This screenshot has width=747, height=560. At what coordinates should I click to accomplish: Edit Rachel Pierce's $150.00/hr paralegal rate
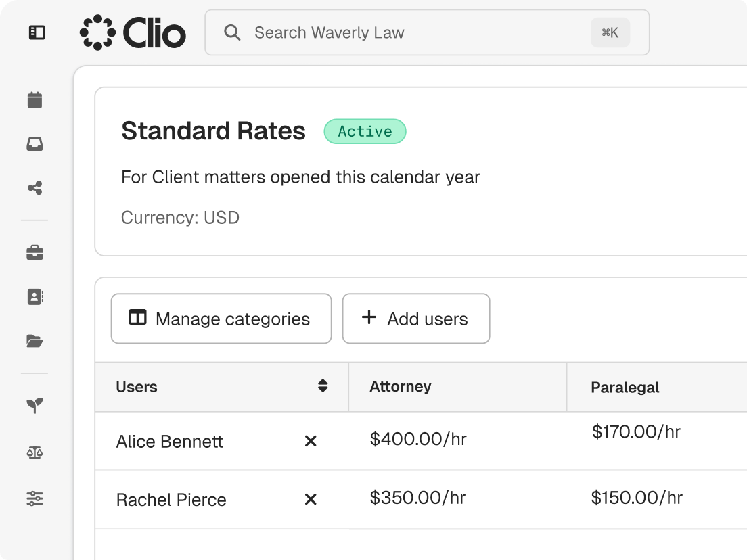637,498
